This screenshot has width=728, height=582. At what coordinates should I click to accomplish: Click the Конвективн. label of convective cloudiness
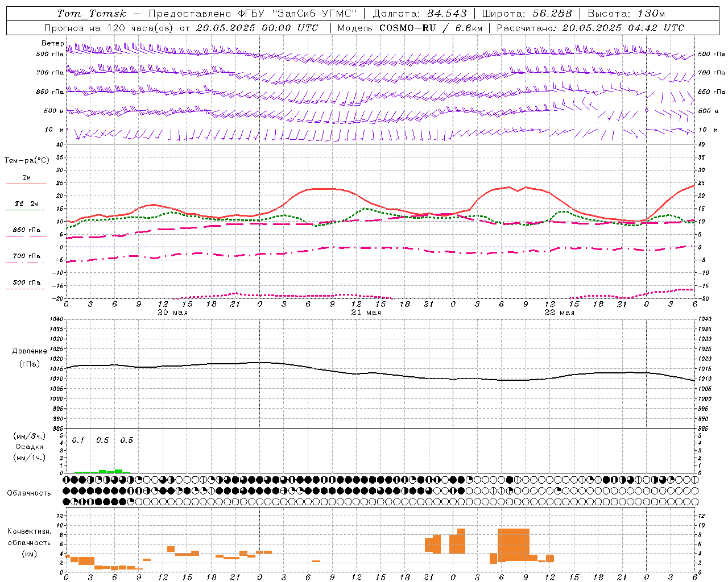30,531
